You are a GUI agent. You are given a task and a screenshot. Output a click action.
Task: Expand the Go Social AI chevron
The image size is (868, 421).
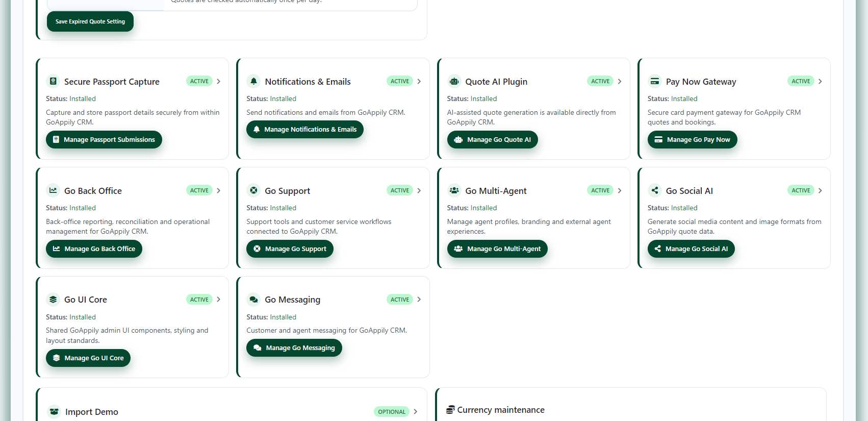pyautogui.click(x=820, y=190)
